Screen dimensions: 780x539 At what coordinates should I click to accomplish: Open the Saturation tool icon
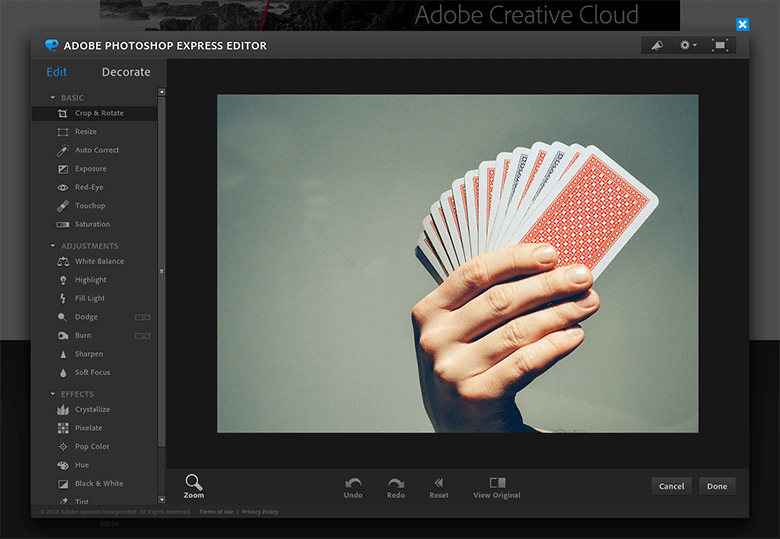[63, 224]
